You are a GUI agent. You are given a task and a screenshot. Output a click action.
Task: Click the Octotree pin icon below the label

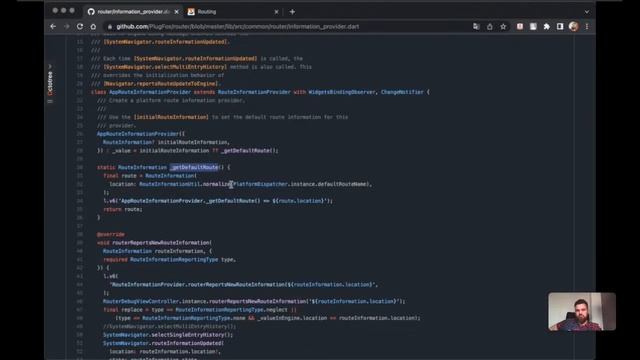click(50, 101)
